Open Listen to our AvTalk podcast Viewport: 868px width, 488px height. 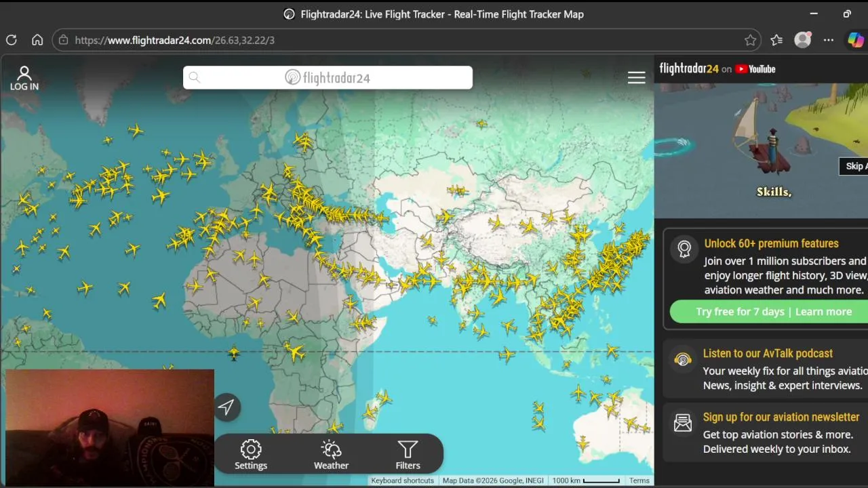pos(768,353)
